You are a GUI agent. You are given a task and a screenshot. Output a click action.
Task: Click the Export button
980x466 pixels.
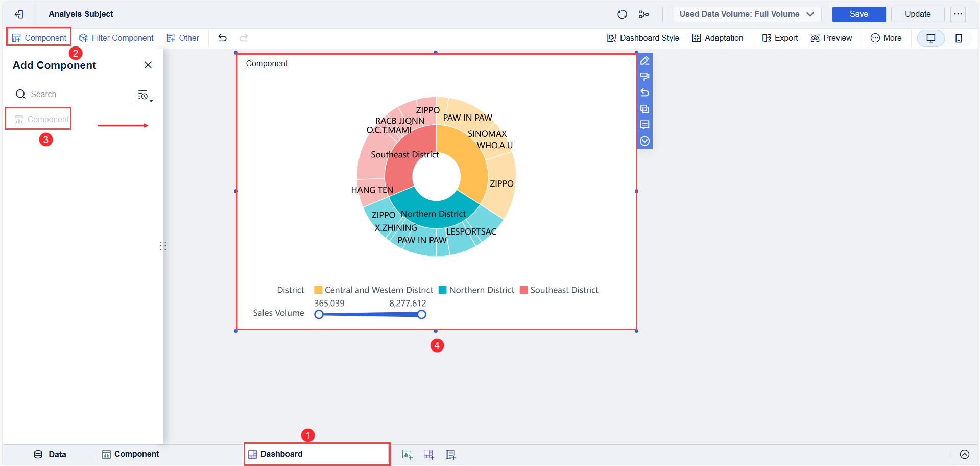click(780, 38)
